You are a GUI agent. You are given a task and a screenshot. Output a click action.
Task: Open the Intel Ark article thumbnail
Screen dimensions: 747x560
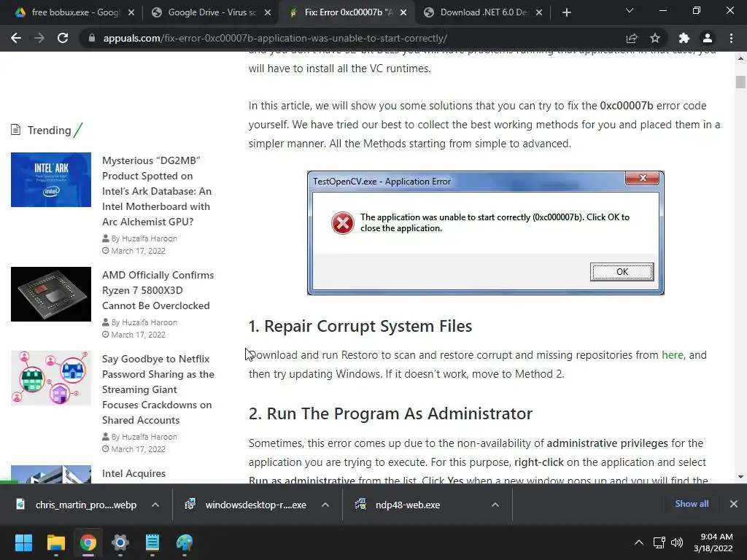point(51,179)
